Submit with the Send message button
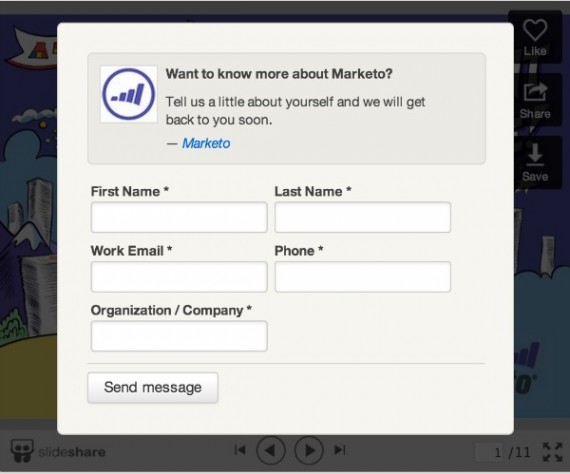Viewport: 570px width, 474px height. pyautogui.click(x=153, y=387)
